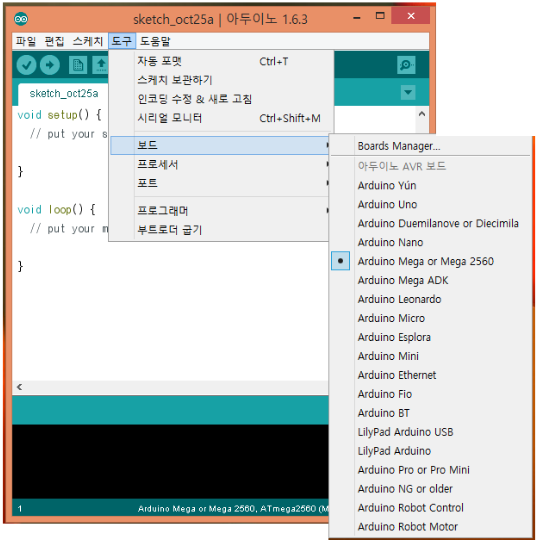Expand the 포트 submenu
Image resolution: width=537 pixels, height=544 pixels.
pyautogui.click(x=220, y=183)
